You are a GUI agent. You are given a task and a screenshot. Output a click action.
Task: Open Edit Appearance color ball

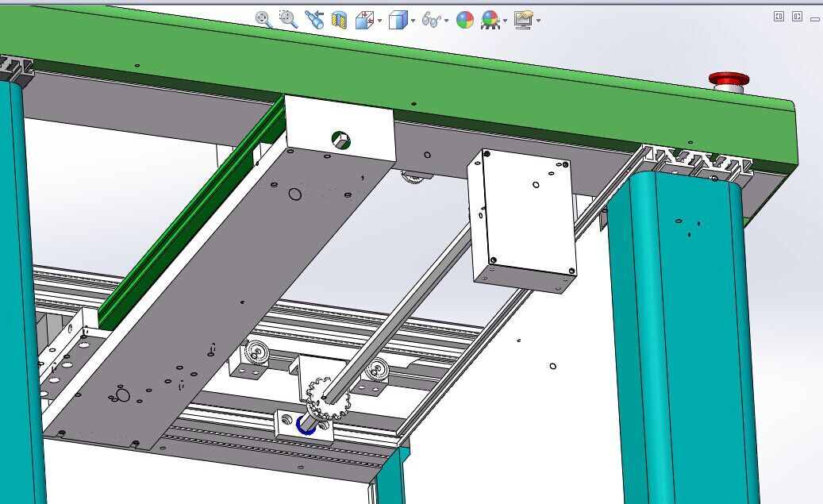465,21
